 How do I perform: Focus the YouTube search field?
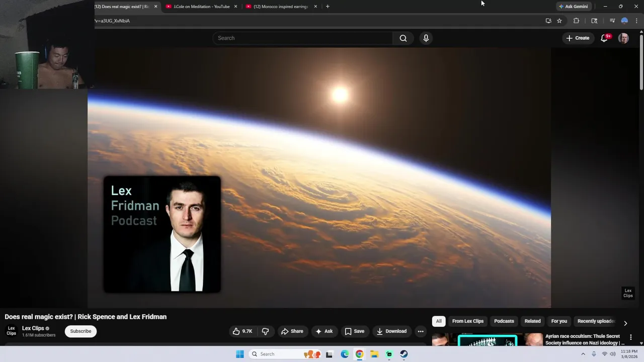(x=303, y=38)
